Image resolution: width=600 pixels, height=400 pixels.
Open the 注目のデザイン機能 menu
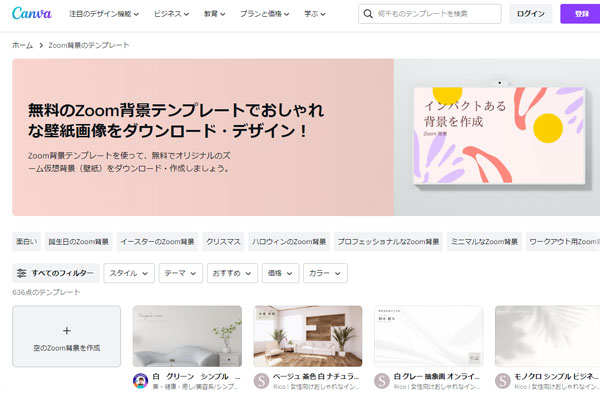click(104, 14)
